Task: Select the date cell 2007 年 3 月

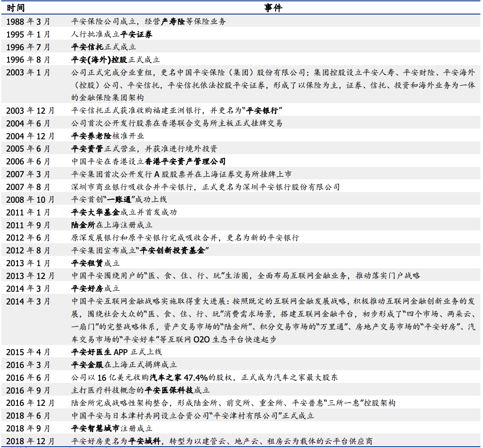Action: pos(28,174)
